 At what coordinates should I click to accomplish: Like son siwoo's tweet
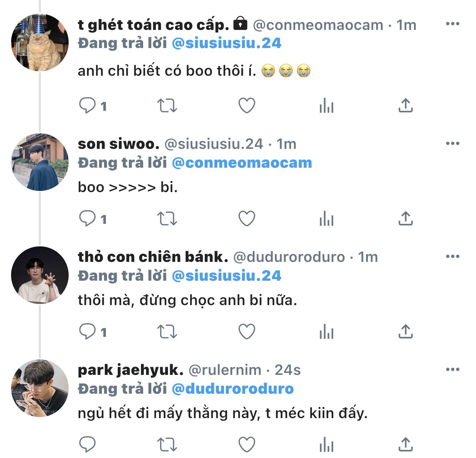[247, 219]
